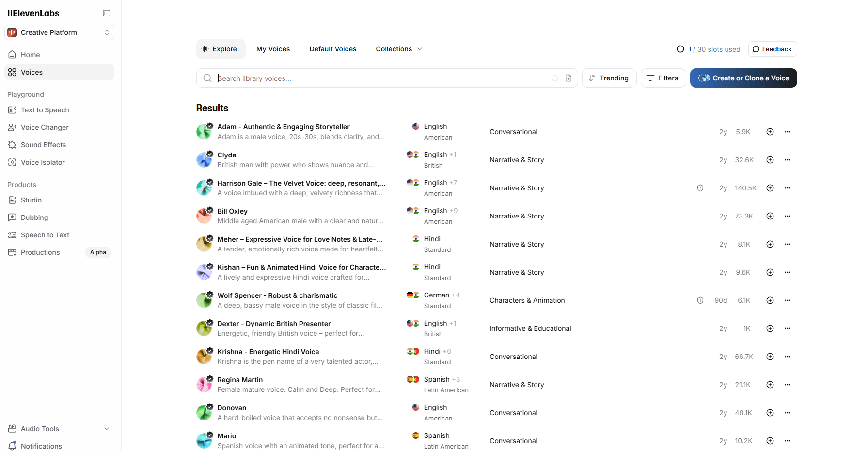Open Voice Changer tool
This screenshot has width=868, height=451.
pyautogui.click(x=60, y=127)
